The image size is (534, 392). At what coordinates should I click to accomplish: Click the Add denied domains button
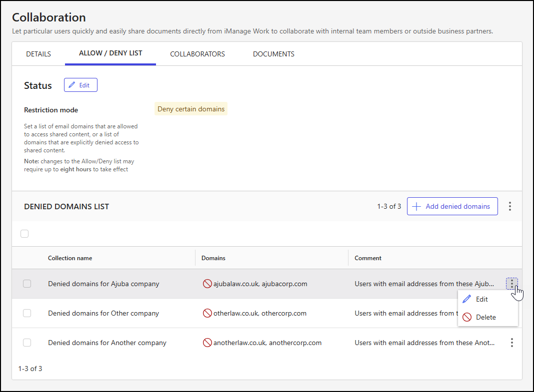[452, 206]
